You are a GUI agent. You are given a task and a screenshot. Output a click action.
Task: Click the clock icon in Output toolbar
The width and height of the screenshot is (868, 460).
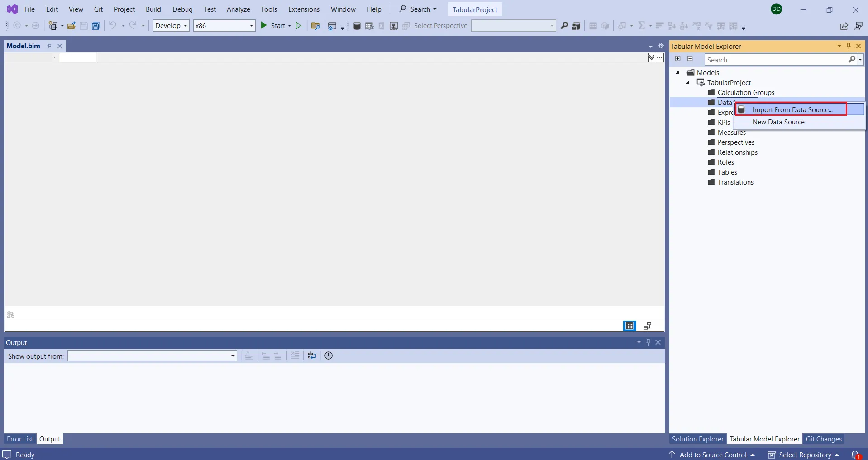tap(329, 356)
